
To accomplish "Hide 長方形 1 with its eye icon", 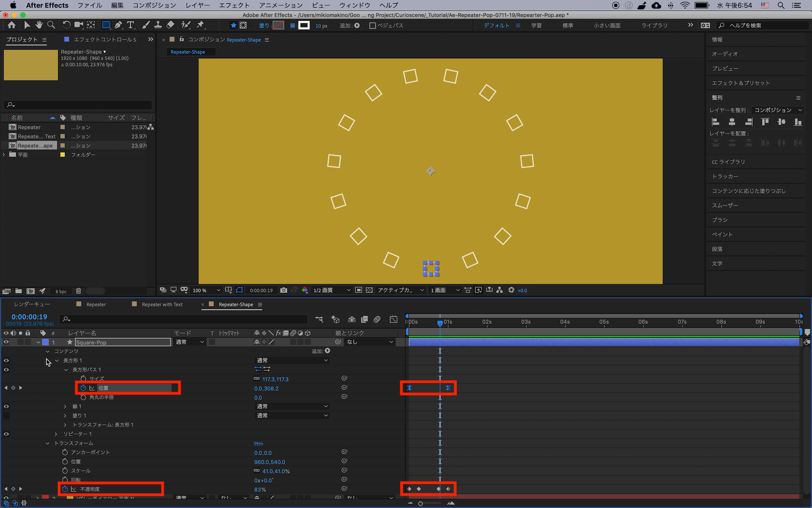I will [x=6, y=360].
